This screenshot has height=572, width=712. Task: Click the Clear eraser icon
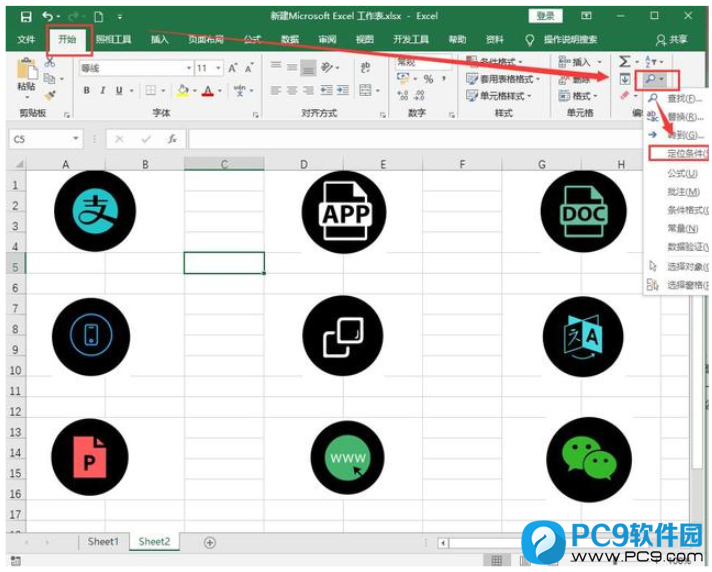click(625, 96)
